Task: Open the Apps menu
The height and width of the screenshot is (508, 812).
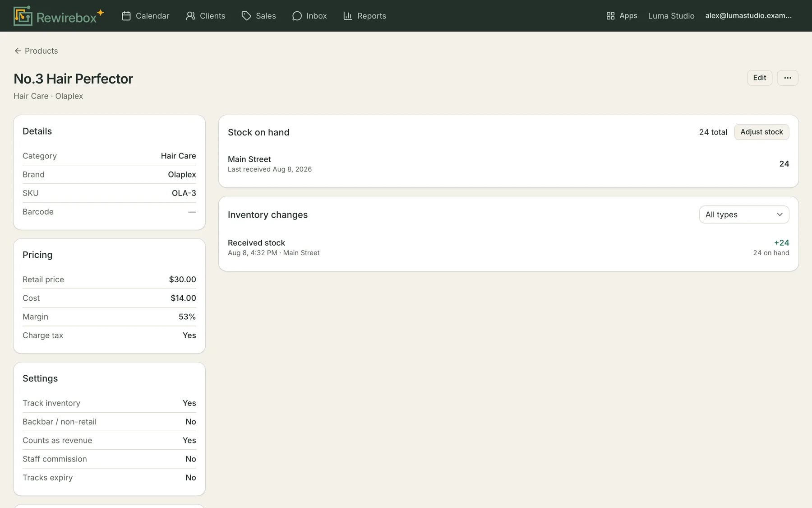Action: pyautogui.click(x=622, y=16)
